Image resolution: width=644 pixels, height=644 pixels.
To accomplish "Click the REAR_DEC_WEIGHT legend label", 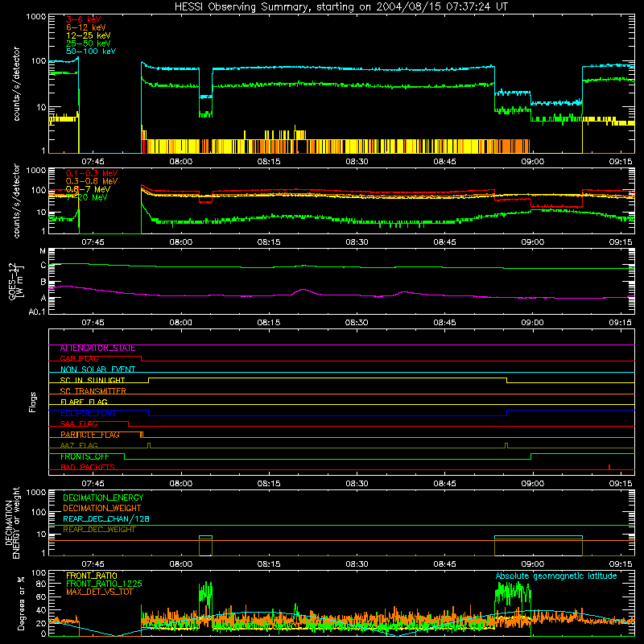I will point(99,530).
